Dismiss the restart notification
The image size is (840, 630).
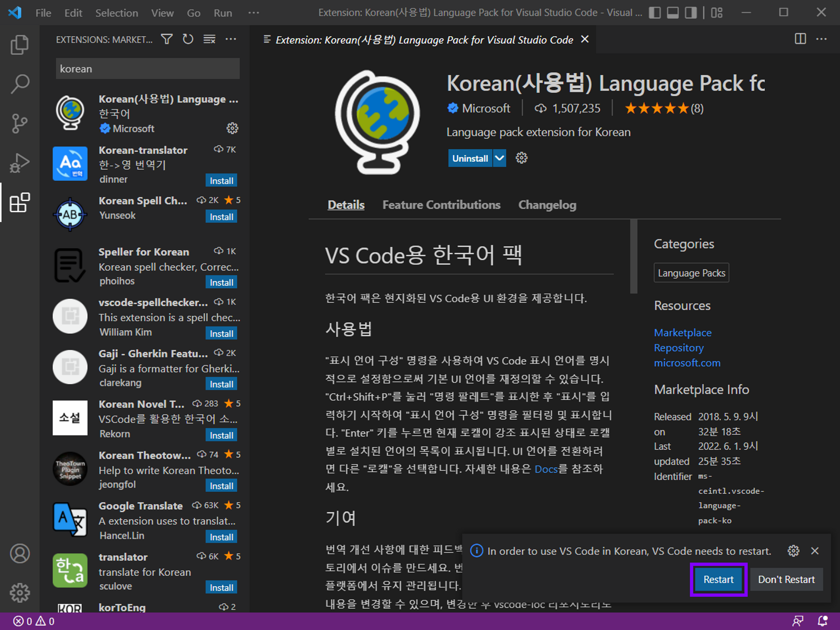[815, 551]
